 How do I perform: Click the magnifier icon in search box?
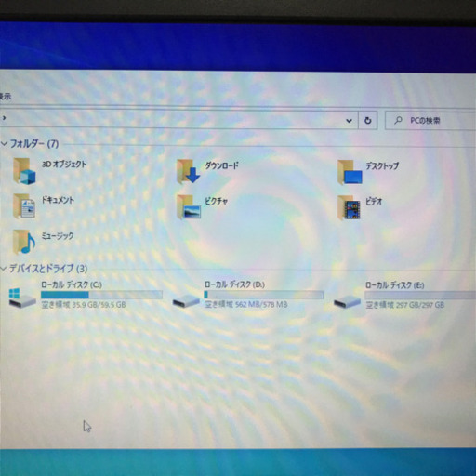click(398, 120)
